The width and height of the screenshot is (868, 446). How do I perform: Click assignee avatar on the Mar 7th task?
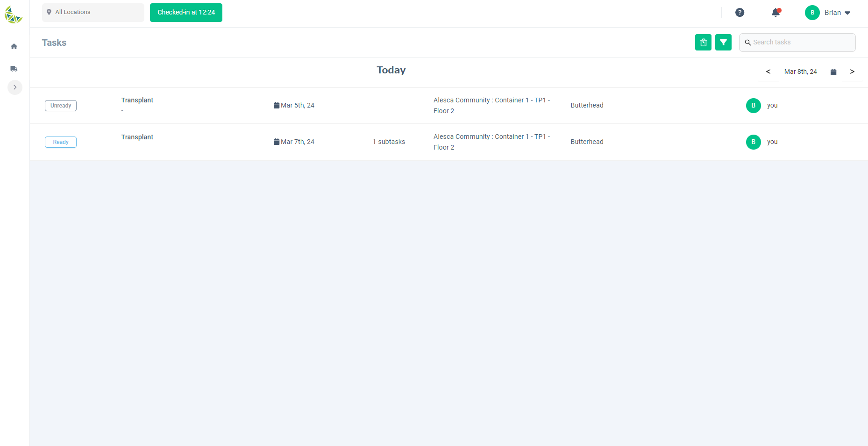(x=753, y=142)
